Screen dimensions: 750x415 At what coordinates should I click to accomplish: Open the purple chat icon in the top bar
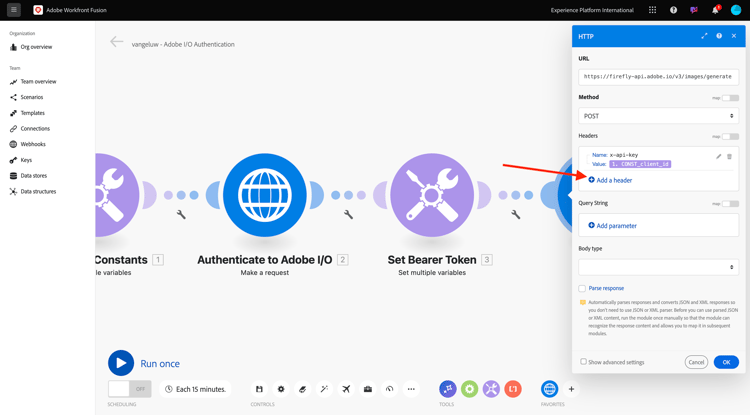[x=694, y=10]
